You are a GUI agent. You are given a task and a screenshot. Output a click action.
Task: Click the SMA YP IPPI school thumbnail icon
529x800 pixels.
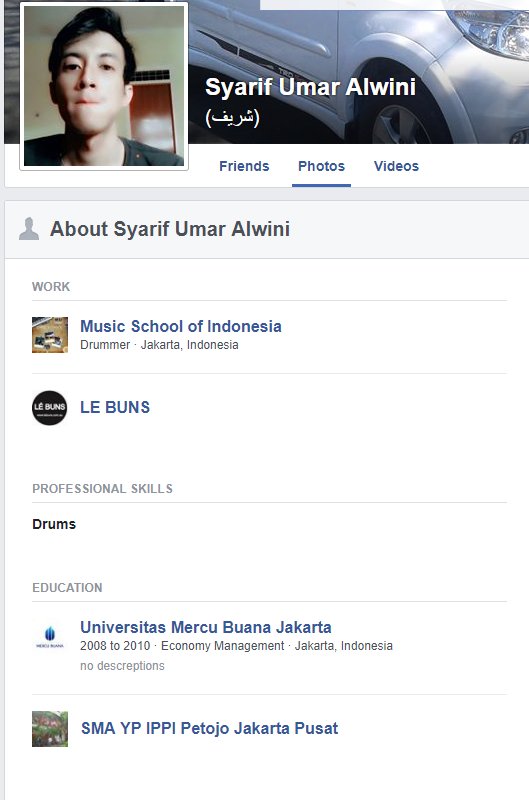coord(50,729)
